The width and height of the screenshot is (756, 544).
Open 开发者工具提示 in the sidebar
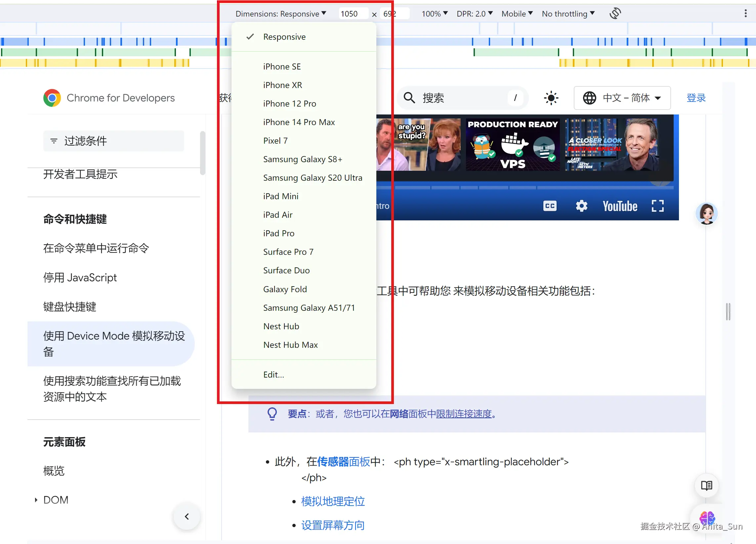[x=80, y=174]
